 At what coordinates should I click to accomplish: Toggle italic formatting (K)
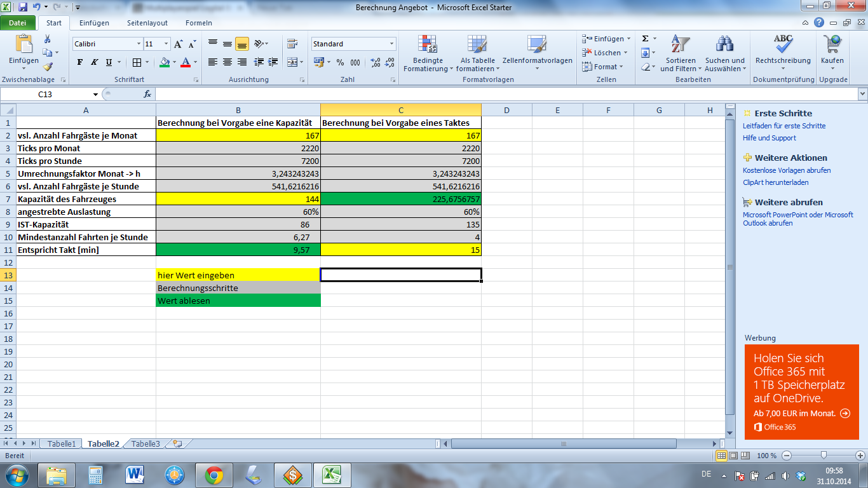tap(94, 62)
